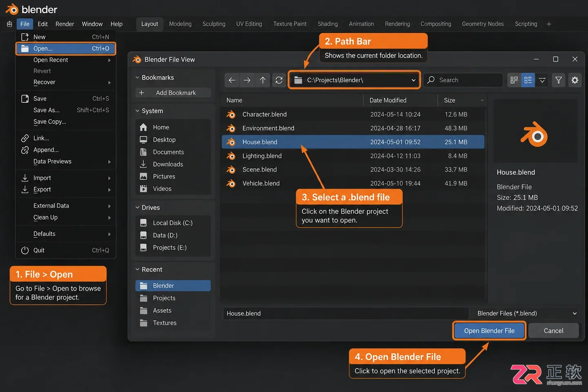Open the Downloads system folder
Image resolution: width=588 pixels, height=392 pixels.
(x=173, y=164)
